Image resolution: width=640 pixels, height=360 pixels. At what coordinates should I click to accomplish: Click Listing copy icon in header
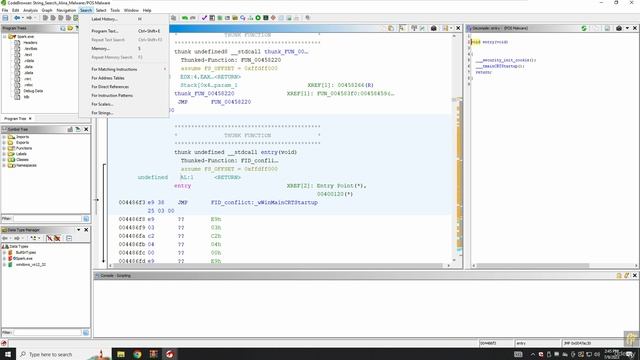391,28
